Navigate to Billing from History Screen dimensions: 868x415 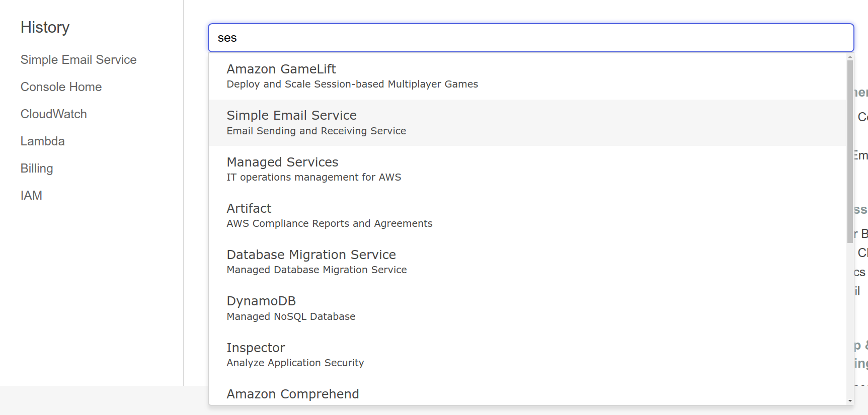[x=37, y=169]
